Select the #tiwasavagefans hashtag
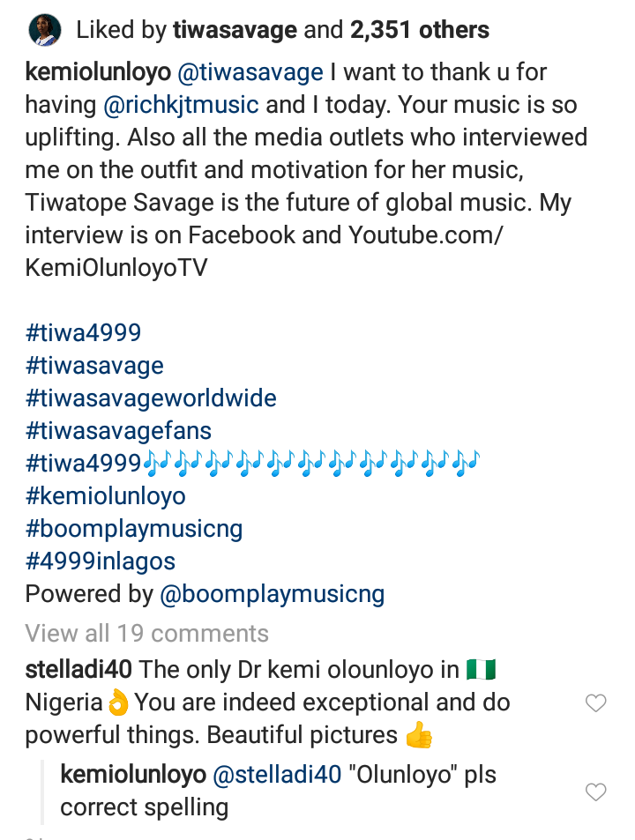This screenshot has width=635, height=840. tap(118, 431)
